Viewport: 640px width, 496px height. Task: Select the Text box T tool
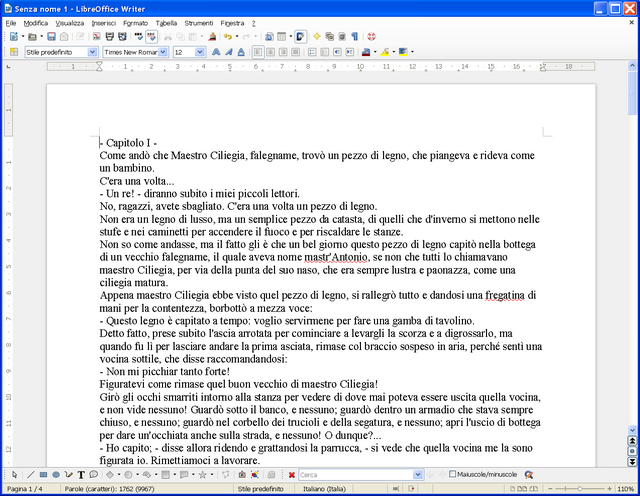click(81, 475)
